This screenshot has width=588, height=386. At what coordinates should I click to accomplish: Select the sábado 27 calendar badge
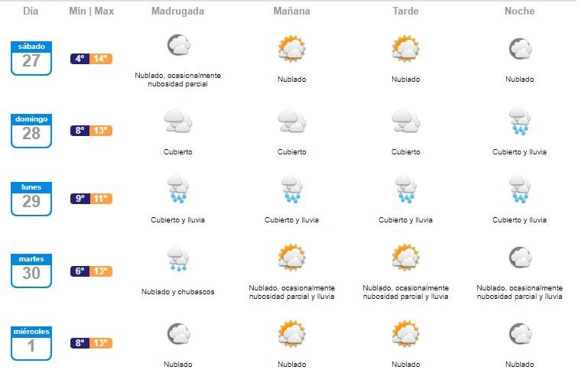click(31, 58)
